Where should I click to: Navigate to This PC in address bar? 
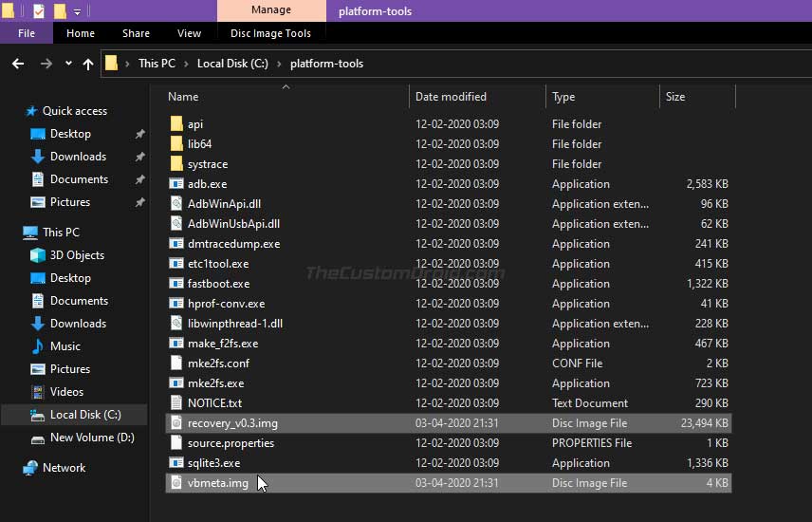click(157, 64)
